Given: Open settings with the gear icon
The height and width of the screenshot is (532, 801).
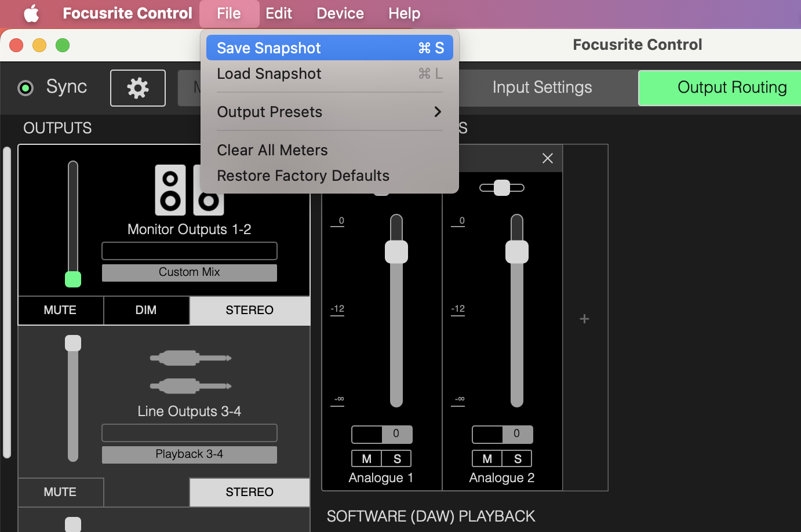Looking at the screenshot, I should (138, 88).
